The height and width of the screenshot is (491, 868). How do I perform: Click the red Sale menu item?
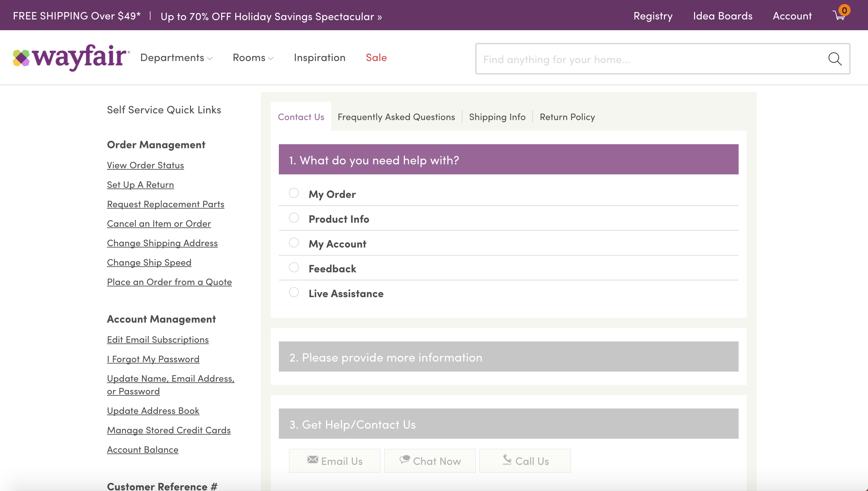tap(376, 58)
